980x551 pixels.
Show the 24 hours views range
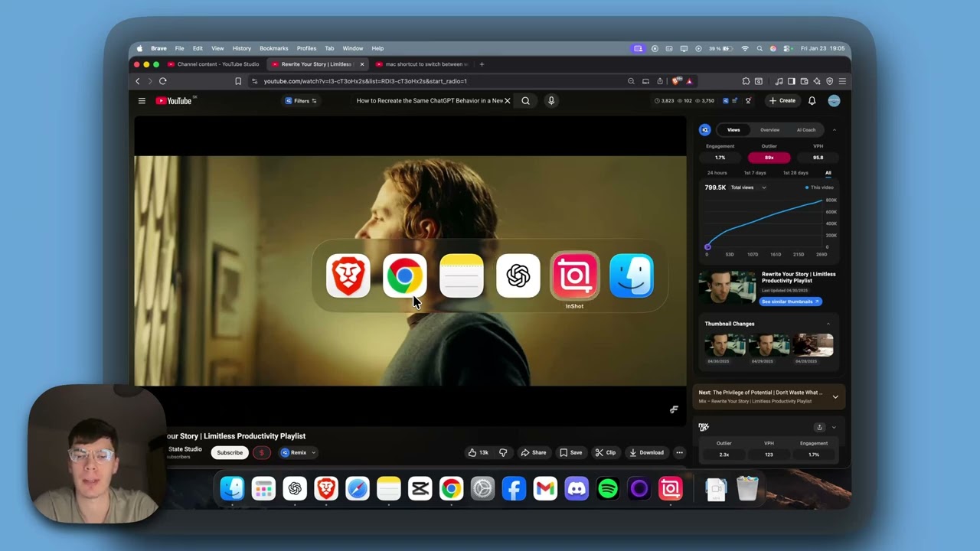click(717, 173)
